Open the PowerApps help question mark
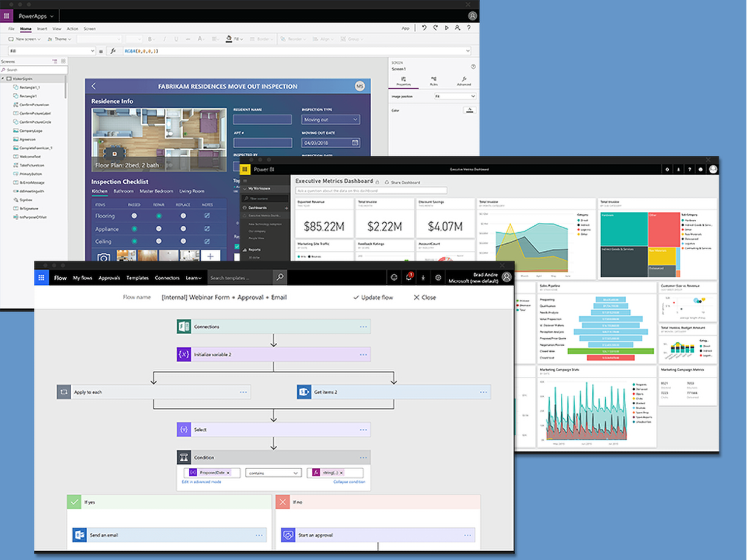The height and width of the screenshot is (560, 747). [469, 27]
